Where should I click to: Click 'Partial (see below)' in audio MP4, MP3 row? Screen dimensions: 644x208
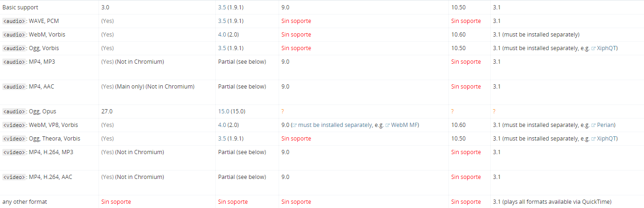tap(242, 62)
